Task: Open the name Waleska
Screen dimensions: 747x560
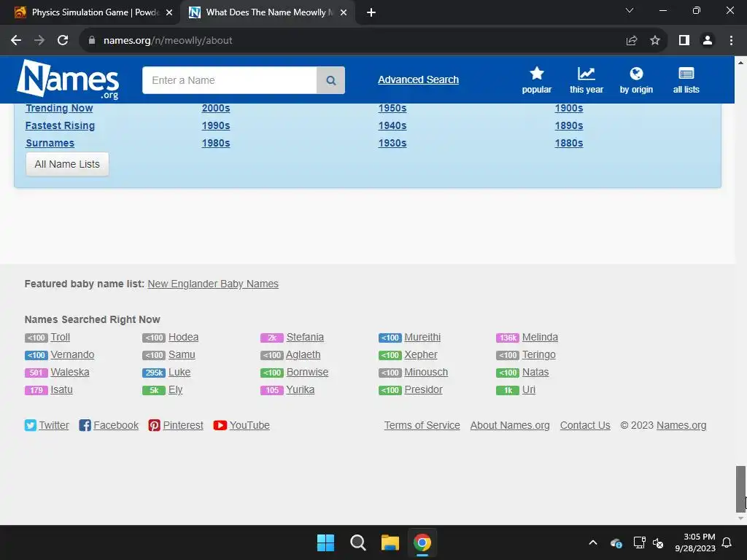Action: coord(70,373)
